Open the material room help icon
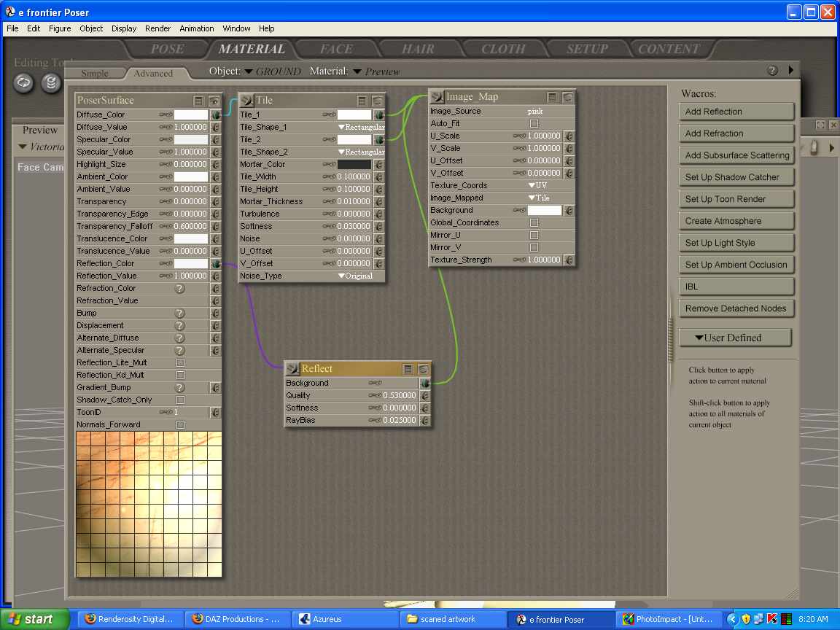840x630 pixels. coord(773,71)
